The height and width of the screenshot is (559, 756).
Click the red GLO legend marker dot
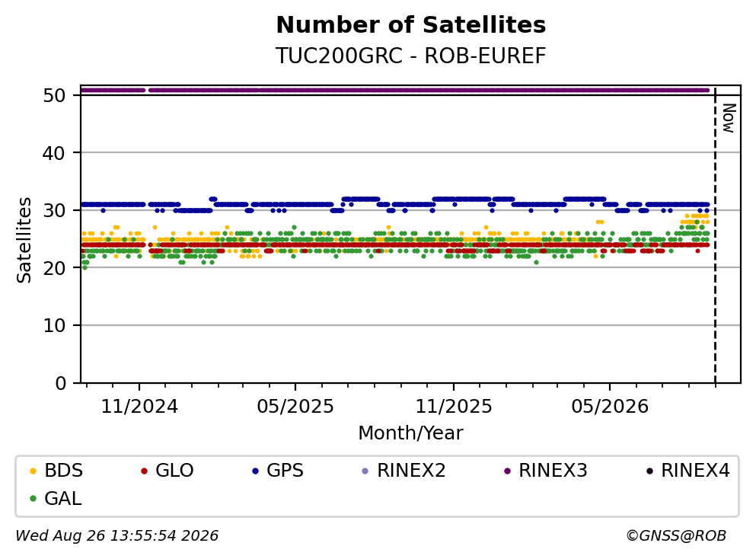point(144,471)
